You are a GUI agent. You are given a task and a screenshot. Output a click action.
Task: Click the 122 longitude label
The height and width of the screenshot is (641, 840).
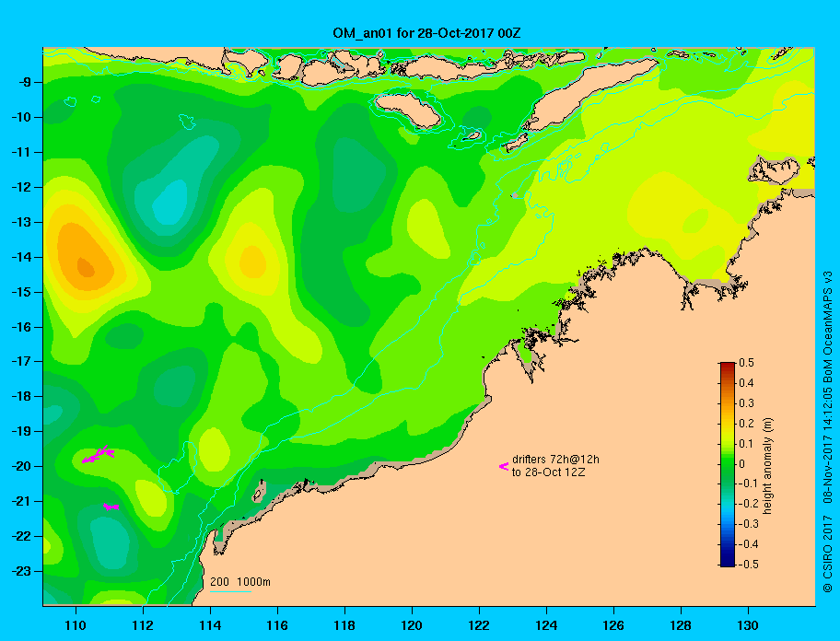tap(479, 625)
